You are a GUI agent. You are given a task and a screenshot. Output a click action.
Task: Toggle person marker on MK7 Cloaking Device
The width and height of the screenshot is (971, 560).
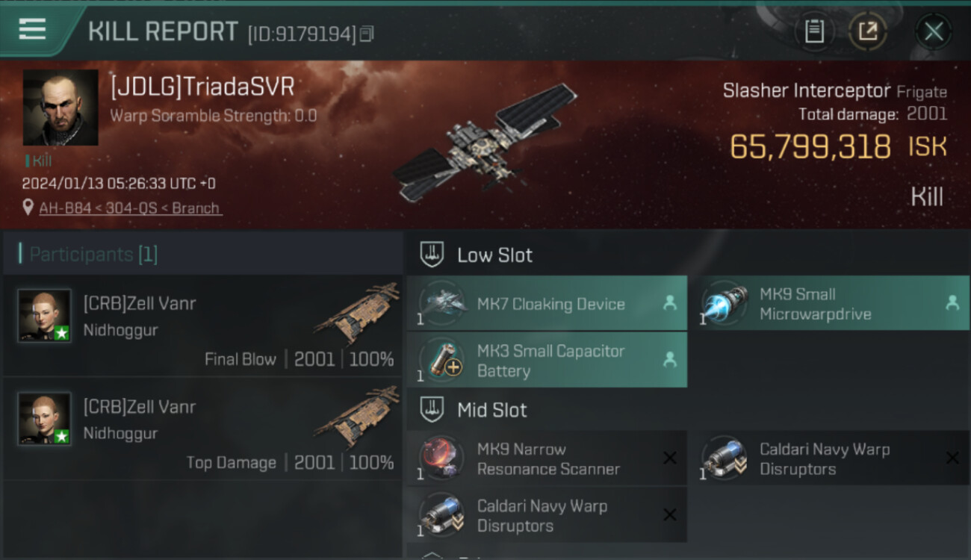tap(670, 303)
